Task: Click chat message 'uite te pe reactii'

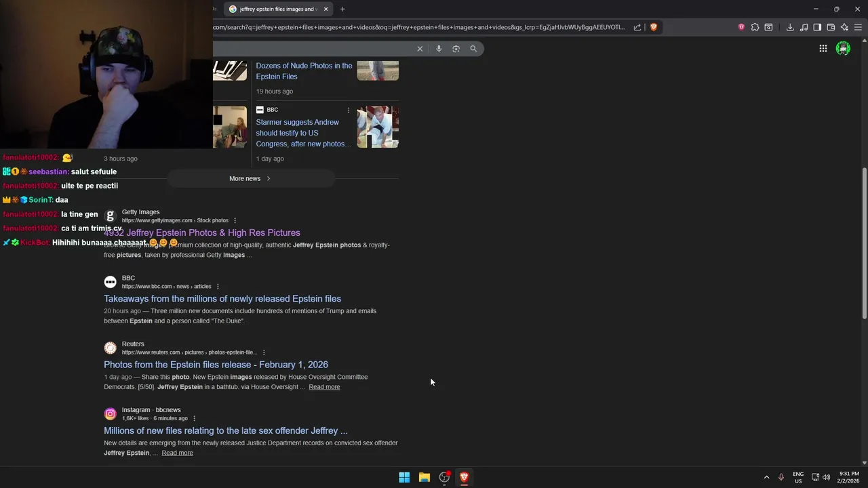Action: (90, 186)
